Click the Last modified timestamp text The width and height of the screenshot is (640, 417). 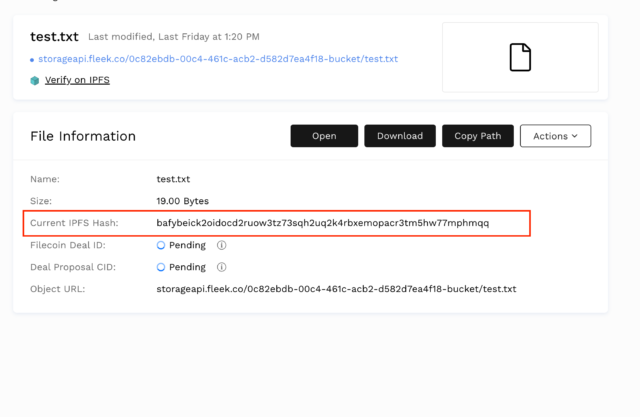click(174, 37)
